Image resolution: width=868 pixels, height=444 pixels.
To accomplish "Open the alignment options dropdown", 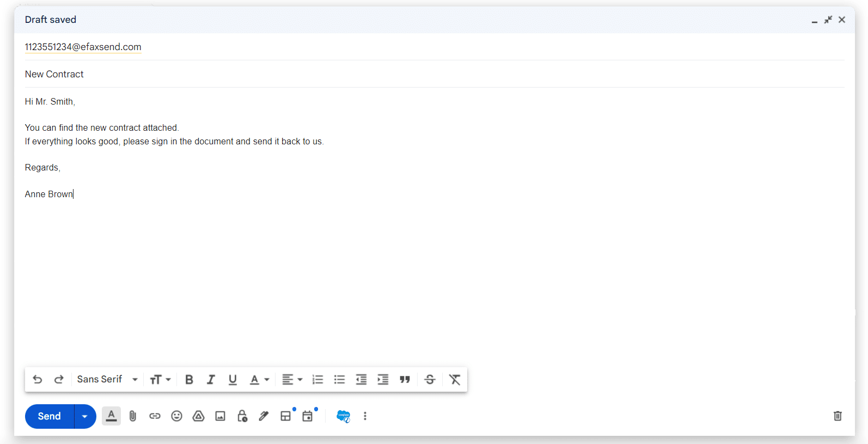I will 292,379.
